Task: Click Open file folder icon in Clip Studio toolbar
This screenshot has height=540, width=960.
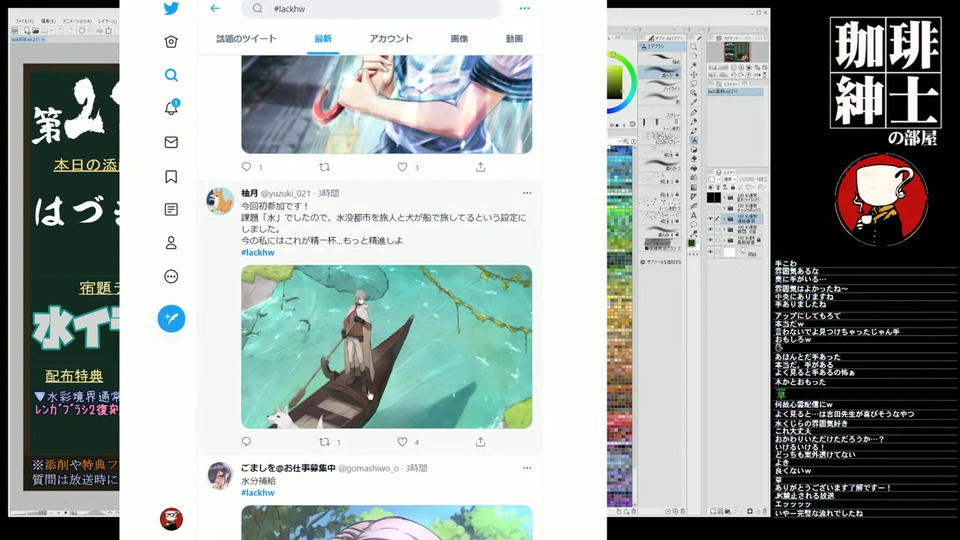Action: coord(36,30)
